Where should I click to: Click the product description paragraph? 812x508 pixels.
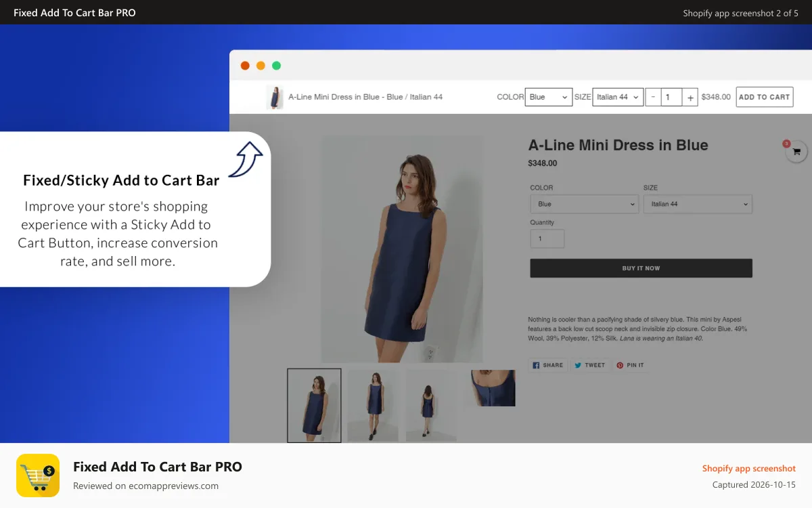(x=637, y=329)
